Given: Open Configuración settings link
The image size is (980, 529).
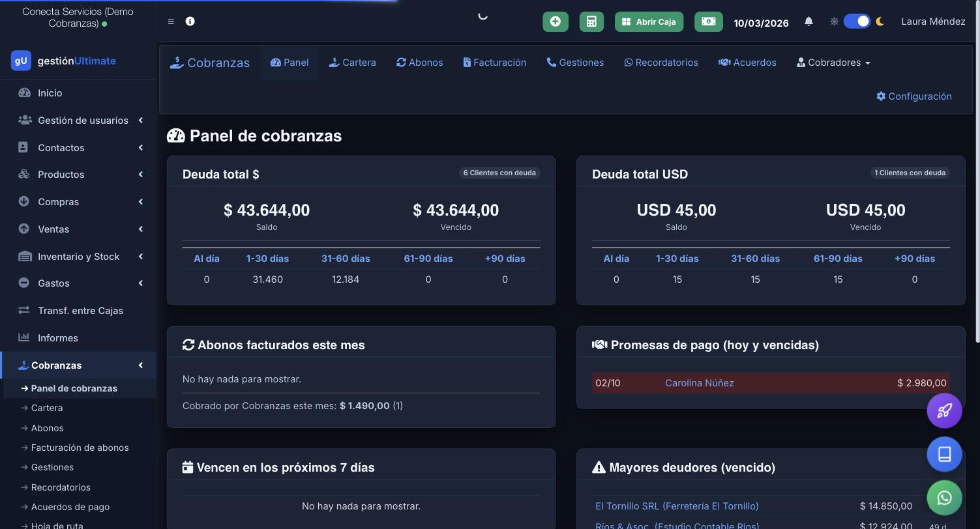Looking at the screenshot, I should point(913,96).
